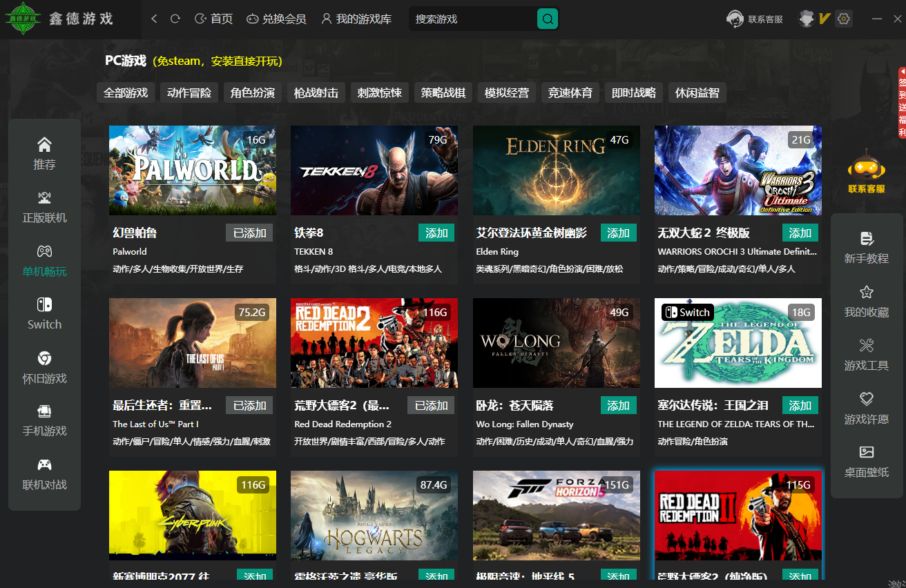This screenshot has width=906, height=588.
Task: Click the refresh icon in top bar
Action: coord(175,19)
